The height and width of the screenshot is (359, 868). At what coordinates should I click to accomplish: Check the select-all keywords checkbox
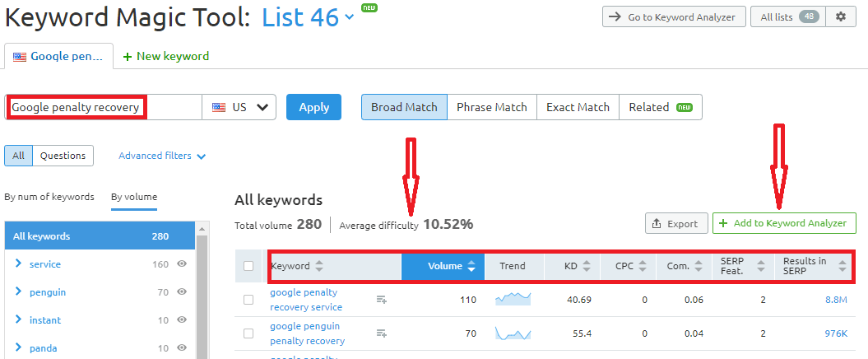pyautogui.click(x=248, y=266)
